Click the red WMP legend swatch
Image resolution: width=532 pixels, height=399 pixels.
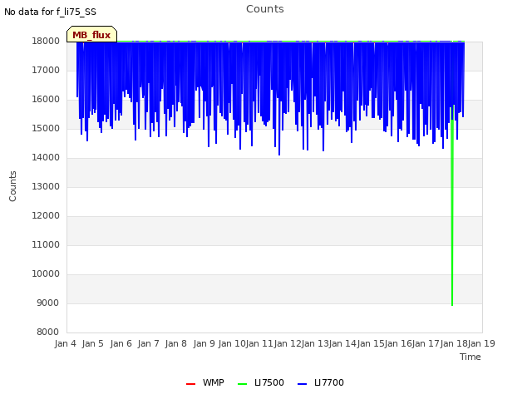pos(190,384)
